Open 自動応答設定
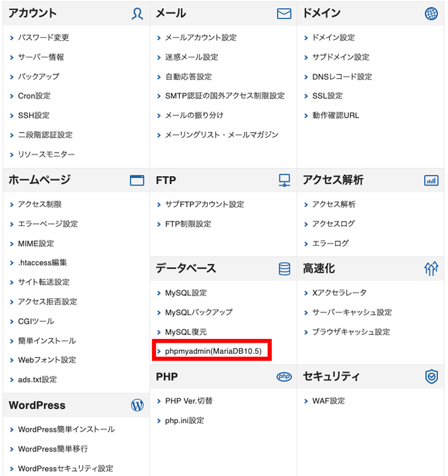 (x=189, y=76)
